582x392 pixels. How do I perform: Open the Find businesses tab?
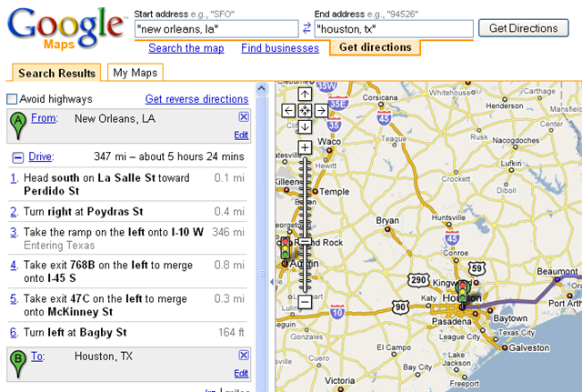[280, 47]
